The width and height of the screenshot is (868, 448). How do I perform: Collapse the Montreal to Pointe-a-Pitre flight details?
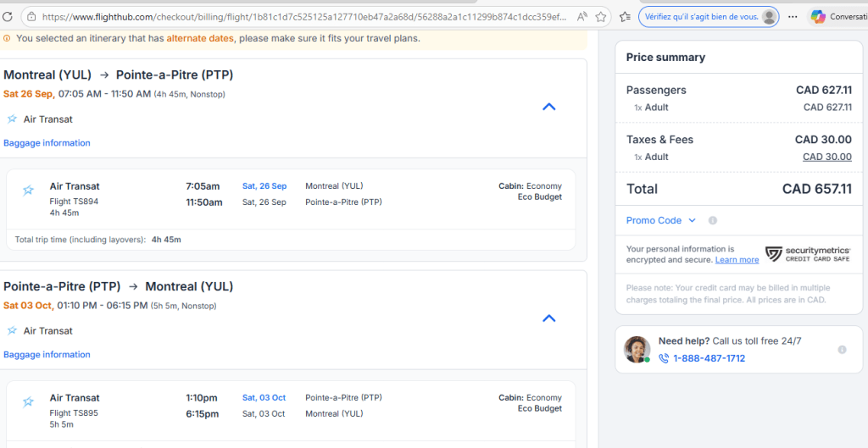(x=548, y=107)
